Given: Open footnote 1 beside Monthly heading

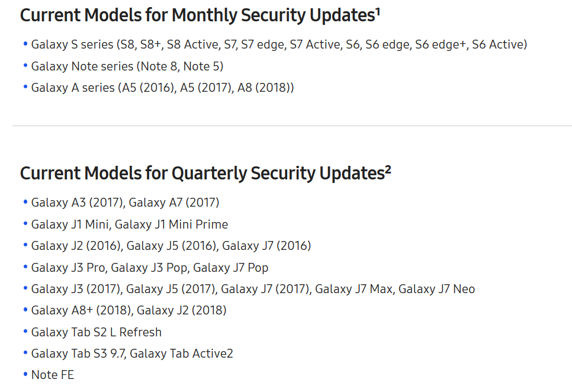Looking at the screenshot, I should coord(378,11).
